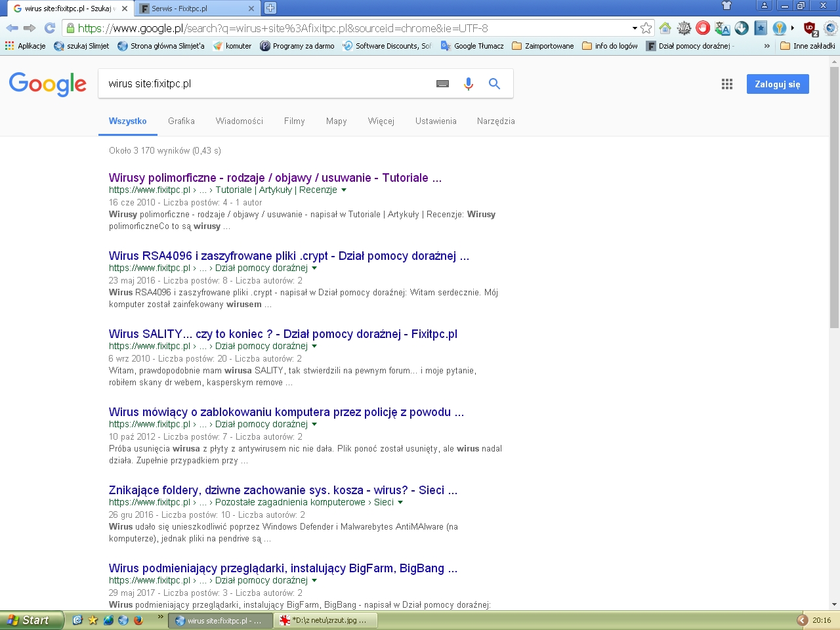Open dropdown arrow next to 'Wirus podmieniający' result URL

click(314, 581)
